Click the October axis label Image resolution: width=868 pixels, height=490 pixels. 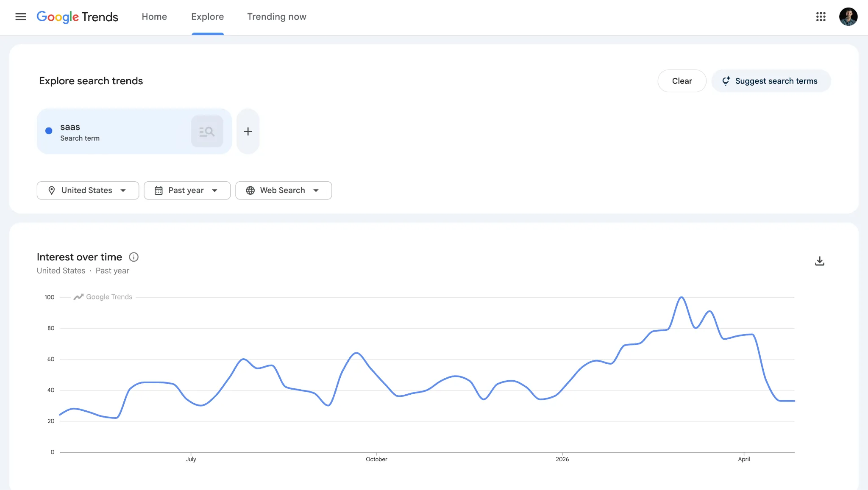376,459
